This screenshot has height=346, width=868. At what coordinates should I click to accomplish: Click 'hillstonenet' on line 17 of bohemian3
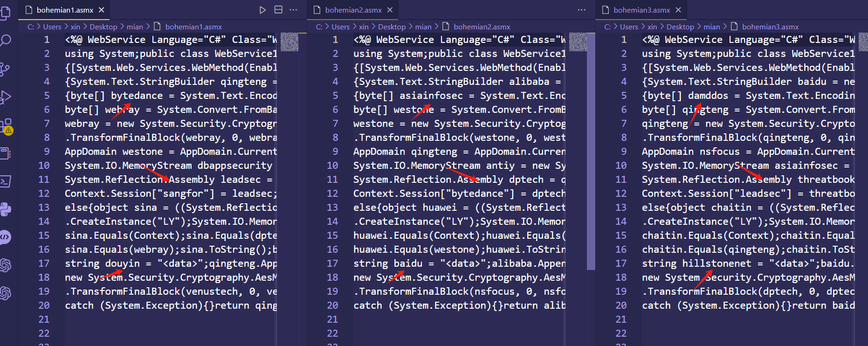(716, 263)
